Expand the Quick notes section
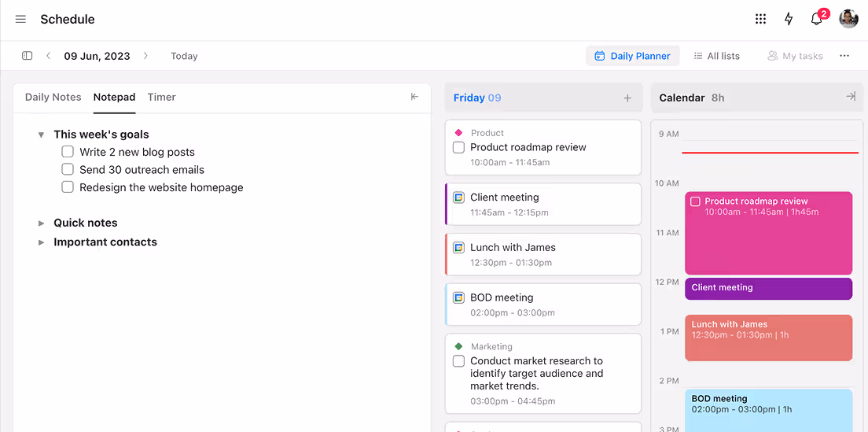 42,223
